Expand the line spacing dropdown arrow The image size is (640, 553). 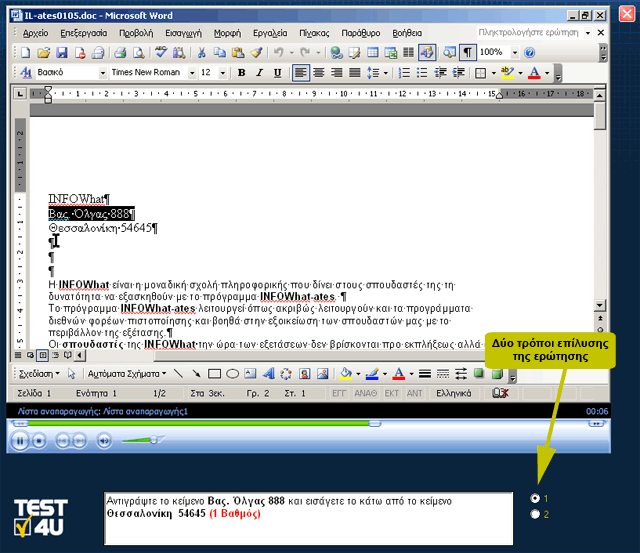tap(385, 73)
